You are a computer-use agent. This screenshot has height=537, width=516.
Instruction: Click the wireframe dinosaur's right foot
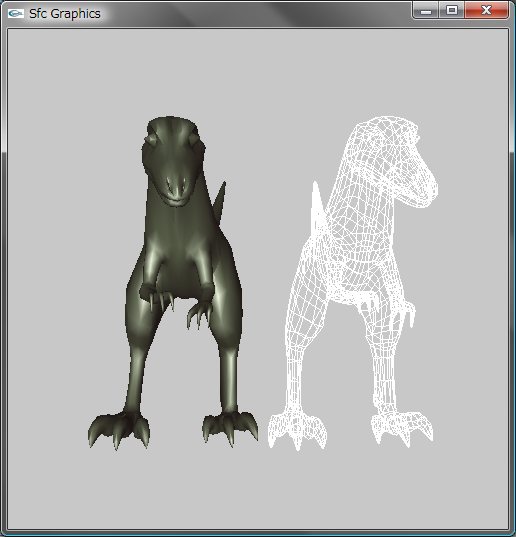coord(402,428)
